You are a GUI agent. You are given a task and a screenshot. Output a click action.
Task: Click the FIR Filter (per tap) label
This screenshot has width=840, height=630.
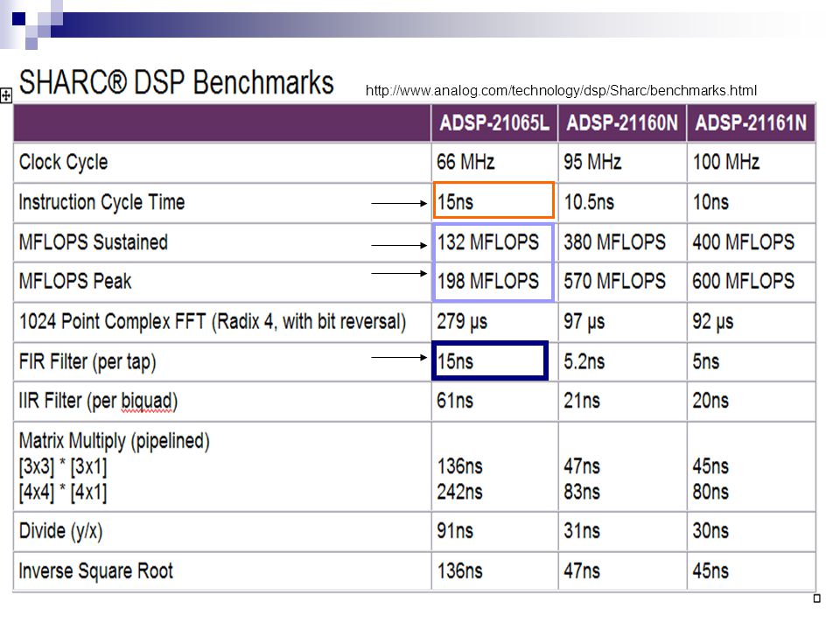coord(87,362)
